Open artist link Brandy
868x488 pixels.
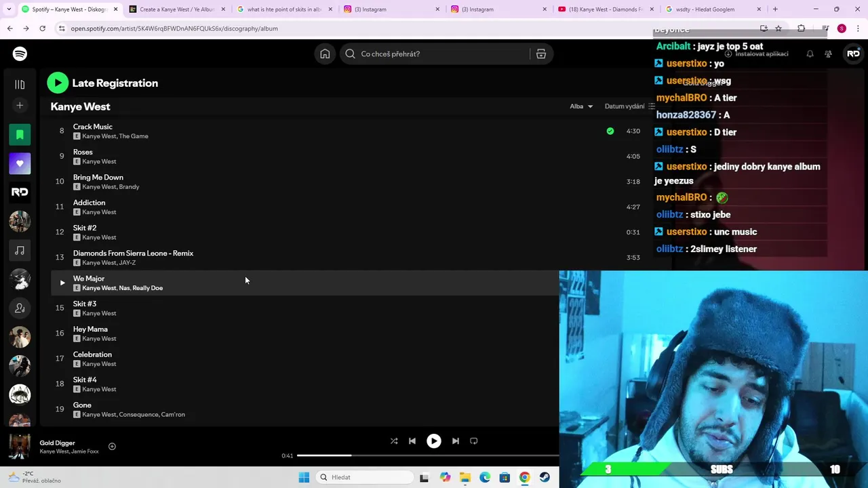coord(130,187)
